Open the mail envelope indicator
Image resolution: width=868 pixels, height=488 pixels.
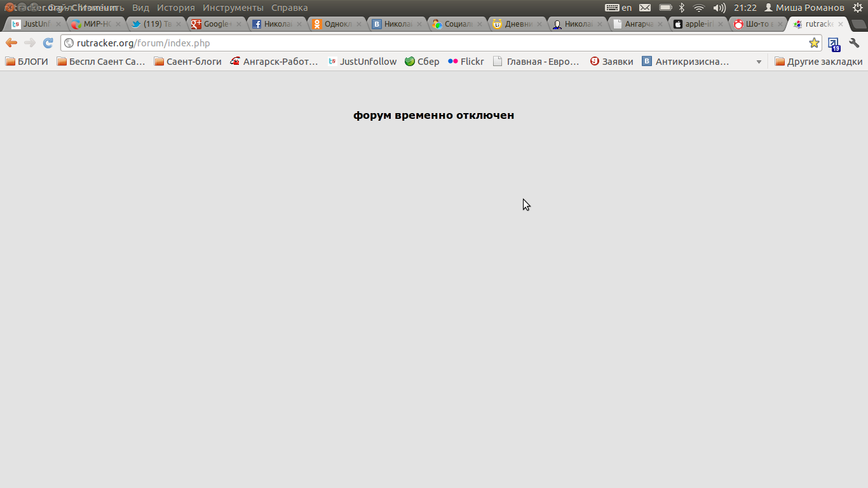point(645,8)
